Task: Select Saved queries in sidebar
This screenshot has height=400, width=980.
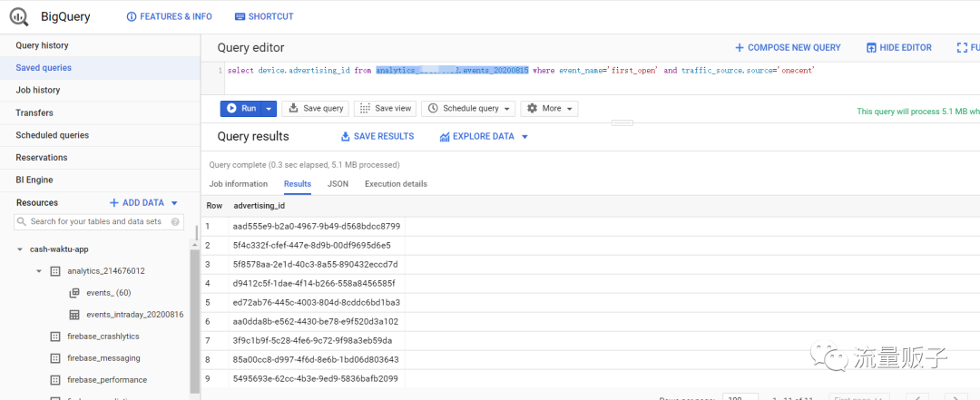Action: pyautogui.click(x=44, y=67)
